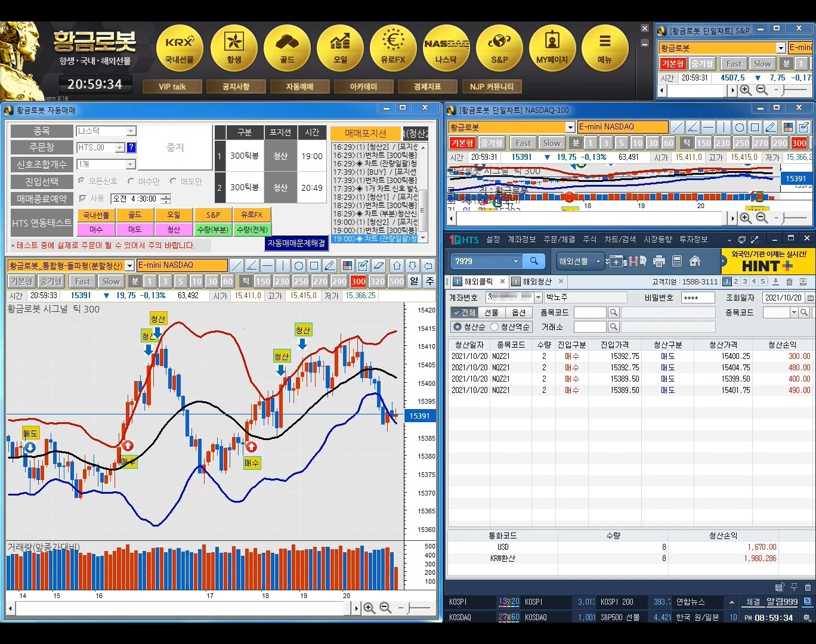This screenshot has width=816, height=644.
Task: Expand 종목코드 dropdown in 1QHTS
Action: 794,312
